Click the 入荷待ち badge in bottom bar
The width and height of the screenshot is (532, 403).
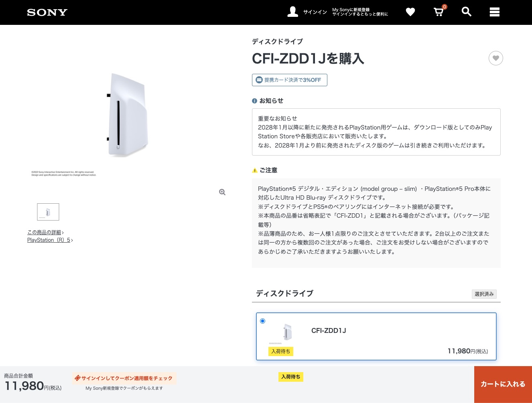pos(291,377)
